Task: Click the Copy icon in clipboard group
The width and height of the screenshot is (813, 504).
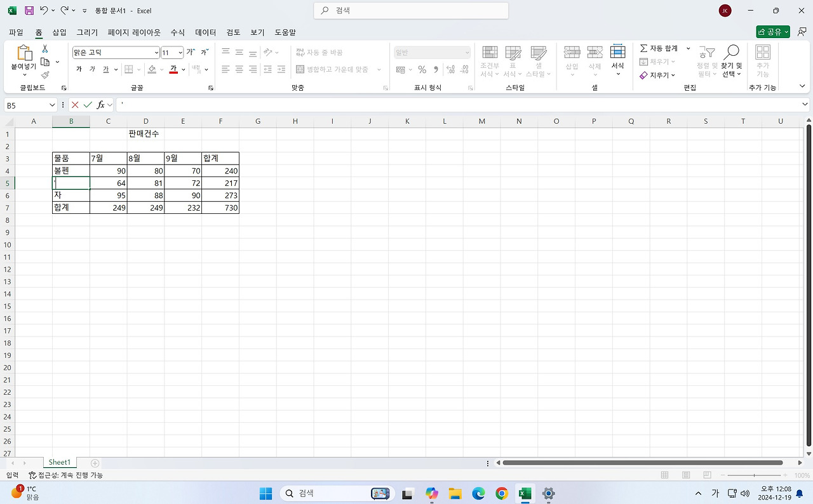Action: pyautogui.click(x=45, y=62)
